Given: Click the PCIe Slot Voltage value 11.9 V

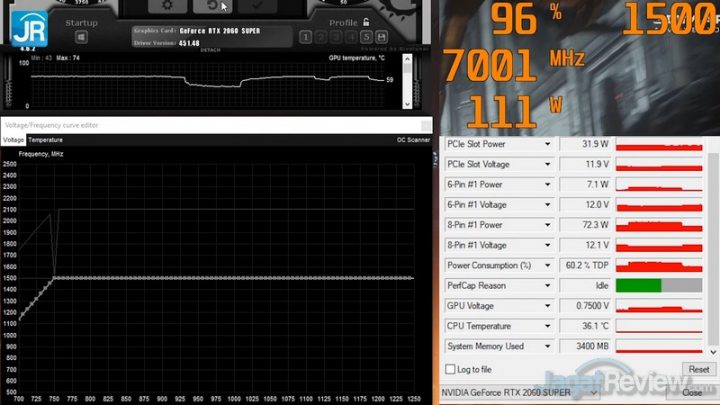Looking at the screenshot, I should (585, 164).
